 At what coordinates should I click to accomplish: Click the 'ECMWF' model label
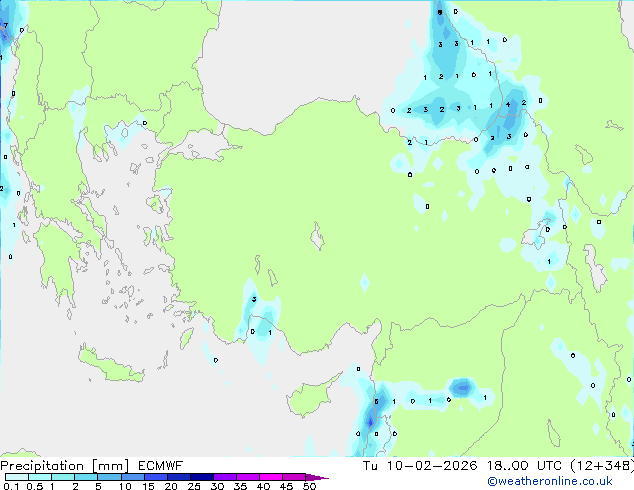pyautogui.click(x=161, y=466)
